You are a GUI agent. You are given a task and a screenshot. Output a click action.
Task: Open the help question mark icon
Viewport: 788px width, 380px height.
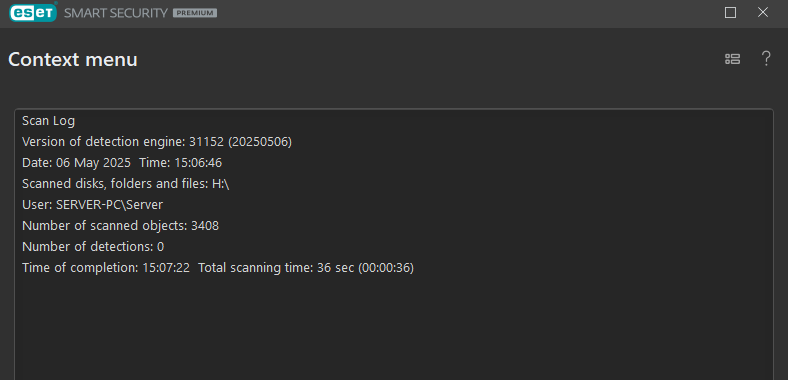coord(766,59)
